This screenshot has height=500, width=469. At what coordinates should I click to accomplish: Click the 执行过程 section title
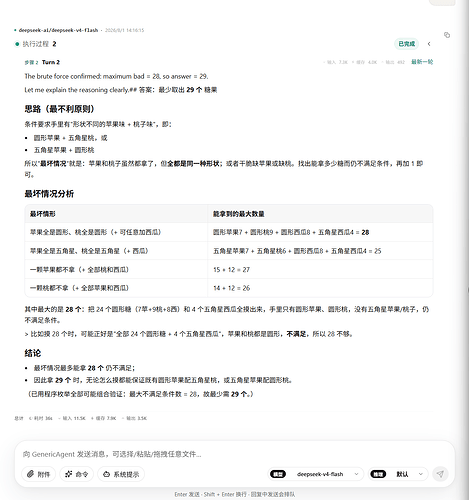pyautogui.click(x=36, y=44)
